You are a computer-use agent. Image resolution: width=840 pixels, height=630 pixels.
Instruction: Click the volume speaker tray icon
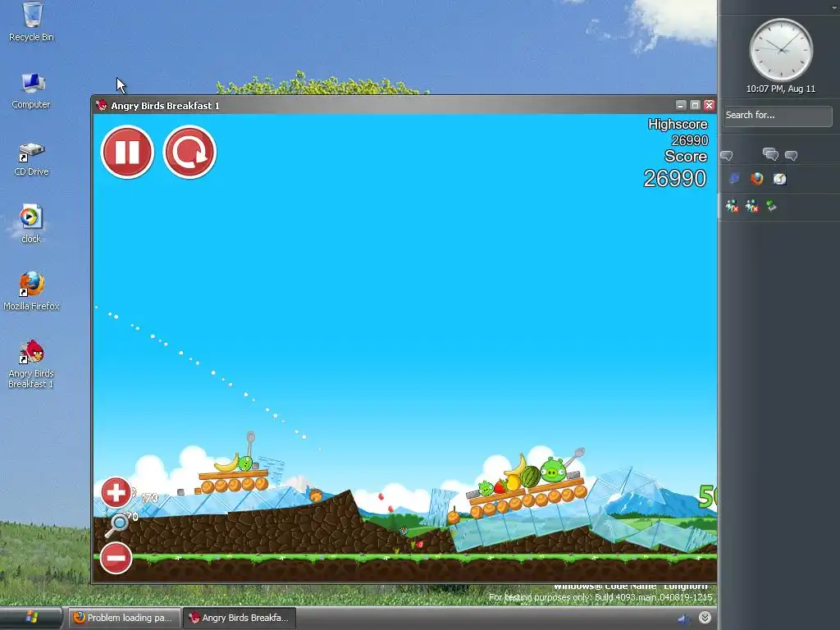[683, 619]
